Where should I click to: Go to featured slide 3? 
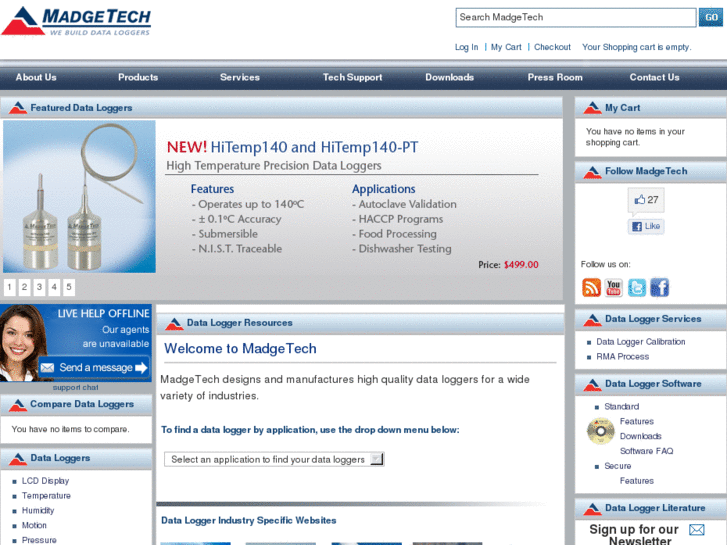click(x=39, y=287)
